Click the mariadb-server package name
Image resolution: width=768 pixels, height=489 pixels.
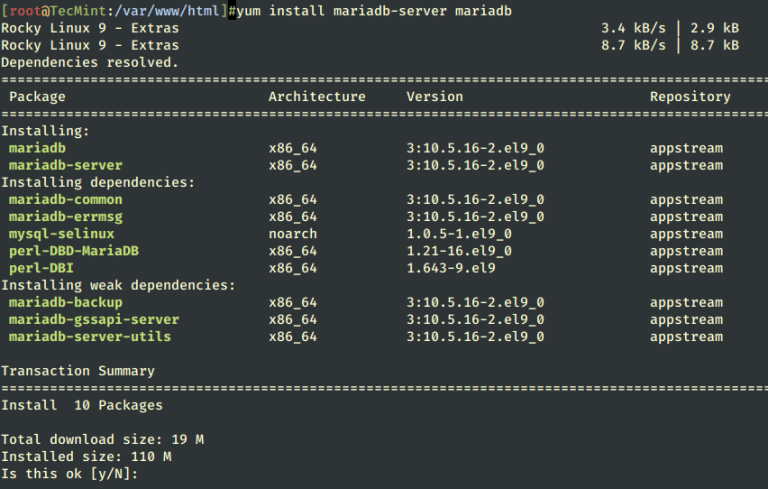click(x=65, y=165)
